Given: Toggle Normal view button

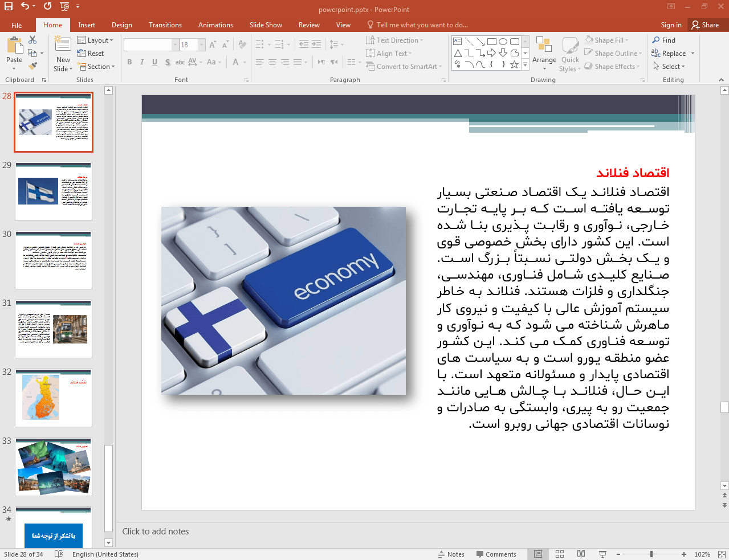Looking at the screenshot, I should click(537, 554).
